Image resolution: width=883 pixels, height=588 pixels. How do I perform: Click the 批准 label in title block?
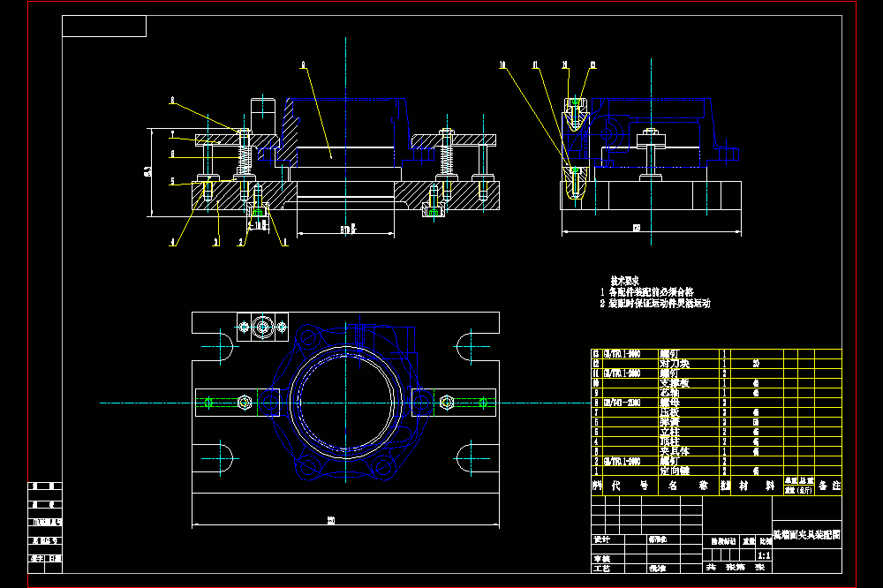(657, 569)
